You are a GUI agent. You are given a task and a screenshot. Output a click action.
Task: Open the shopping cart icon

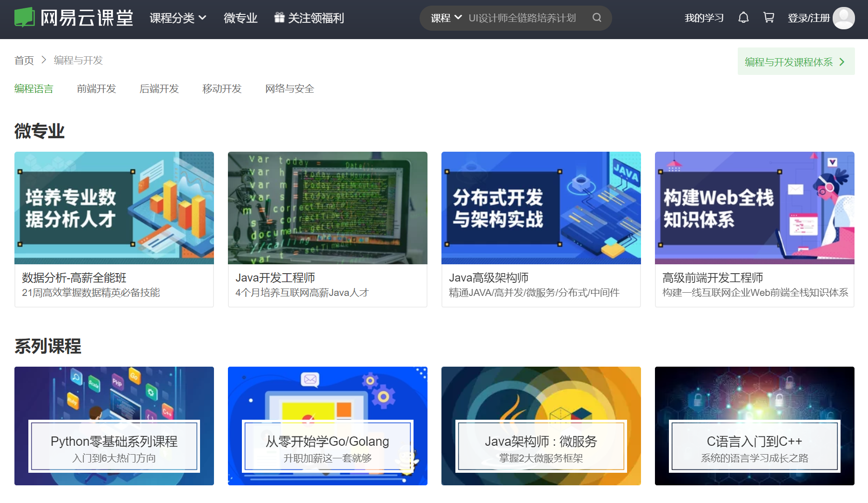(x=768, y=18)
